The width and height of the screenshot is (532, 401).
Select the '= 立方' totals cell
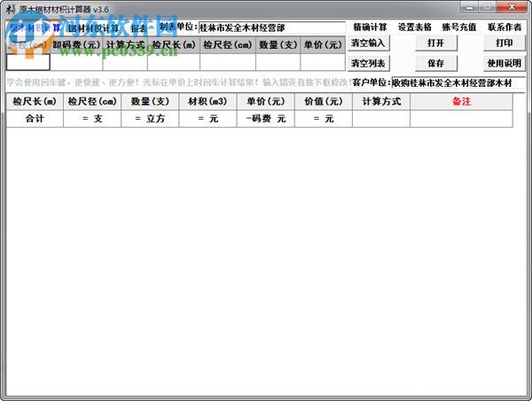coord(150,119)
